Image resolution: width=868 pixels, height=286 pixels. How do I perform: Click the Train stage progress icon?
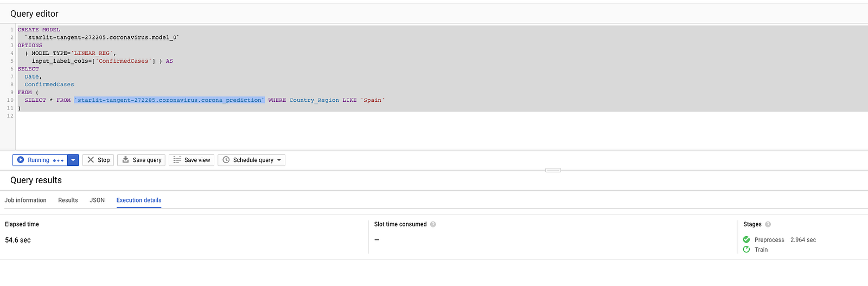[746, 249]
